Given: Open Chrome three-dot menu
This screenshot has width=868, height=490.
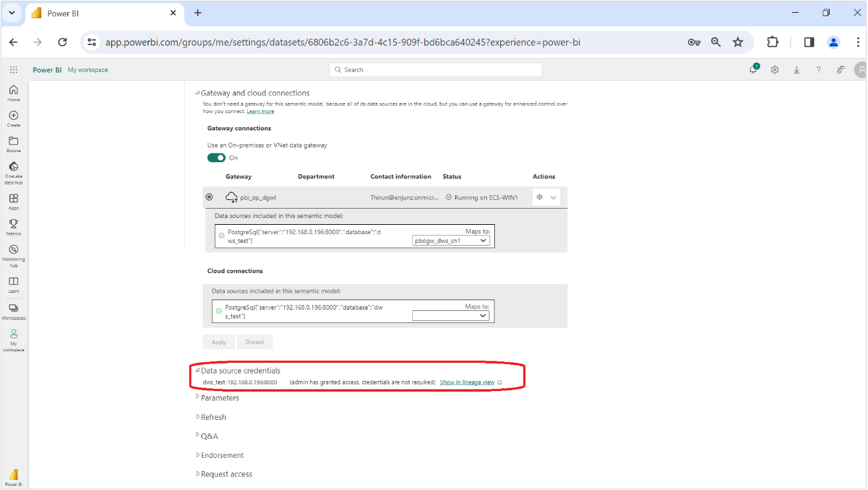Looking at the screenshot, I should 858,42.
